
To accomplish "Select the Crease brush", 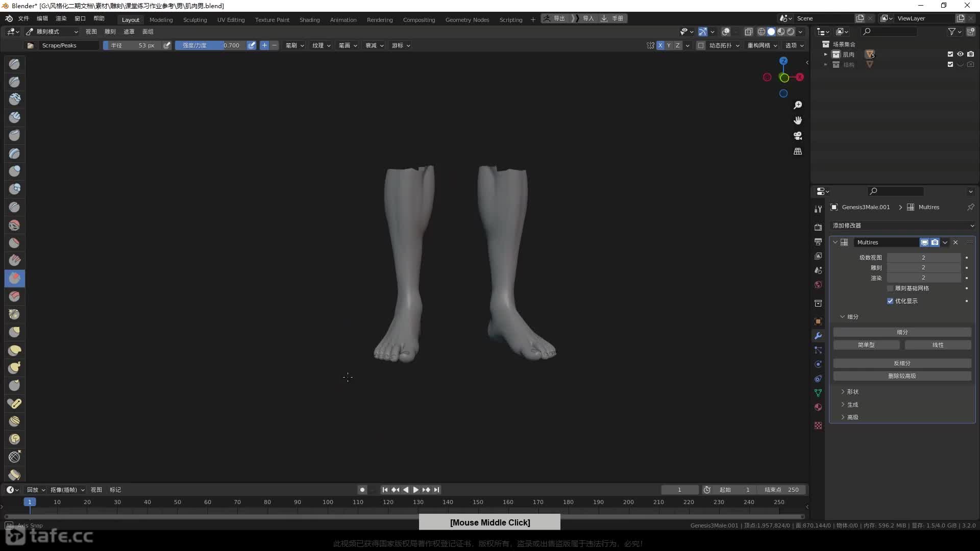I will (x=14, y=207).
